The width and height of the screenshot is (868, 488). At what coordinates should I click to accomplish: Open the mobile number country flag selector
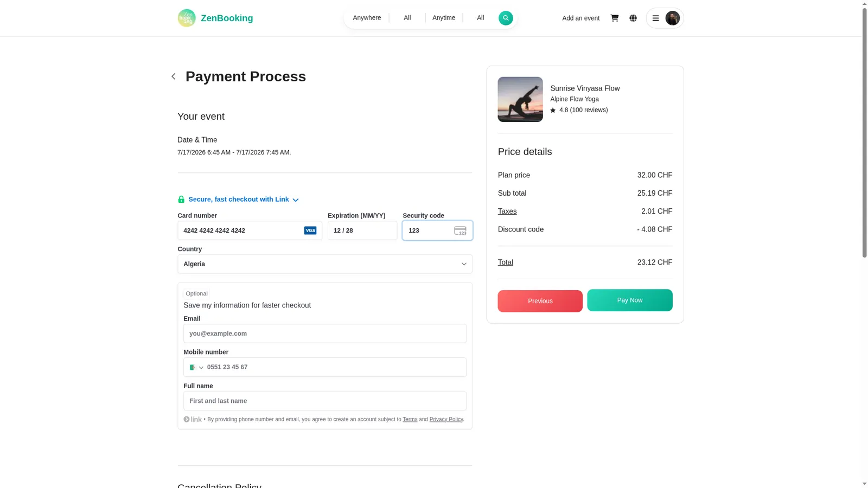click(x=196, y=367)
